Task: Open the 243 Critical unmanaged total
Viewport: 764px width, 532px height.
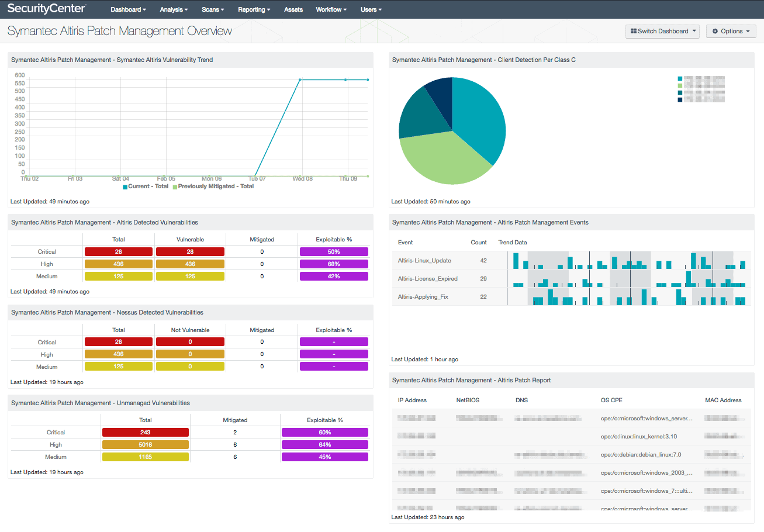Action: point(146,433)
